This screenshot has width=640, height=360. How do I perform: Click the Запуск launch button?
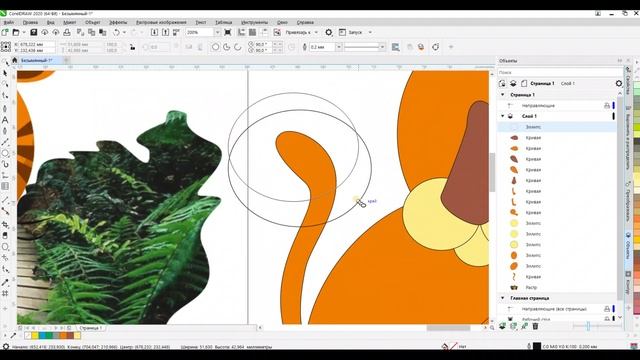pos(351,32)
